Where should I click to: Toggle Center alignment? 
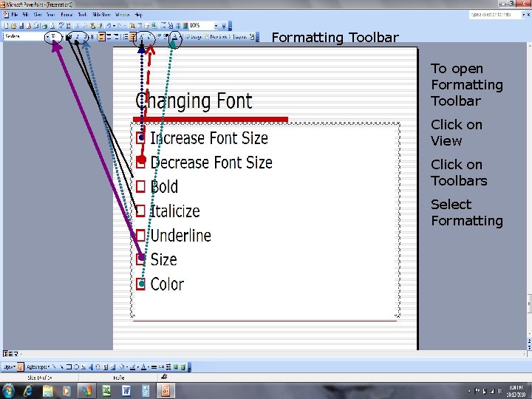click(x=109, y=37)
